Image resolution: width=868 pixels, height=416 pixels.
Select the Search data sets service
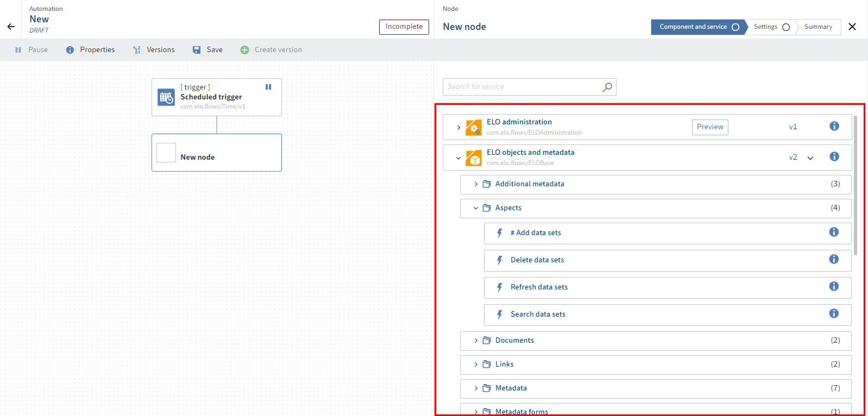[668, 315]
